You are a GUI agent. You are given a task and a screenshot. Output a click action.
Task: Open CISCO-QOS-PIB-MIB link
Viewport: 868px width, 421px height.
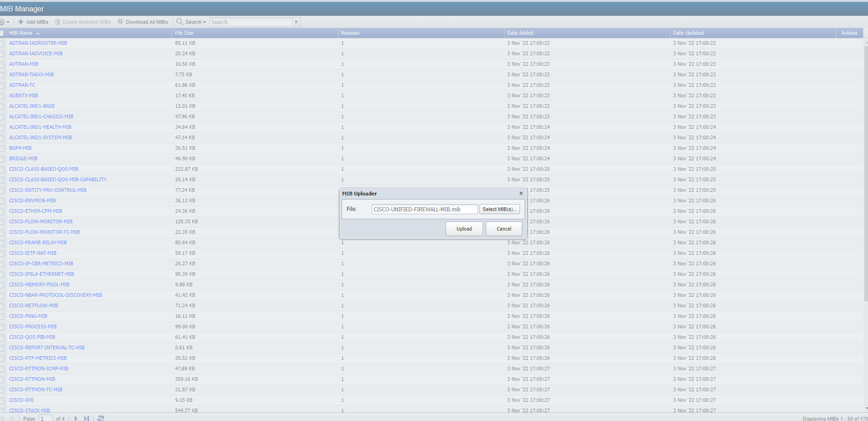[32, 337]
